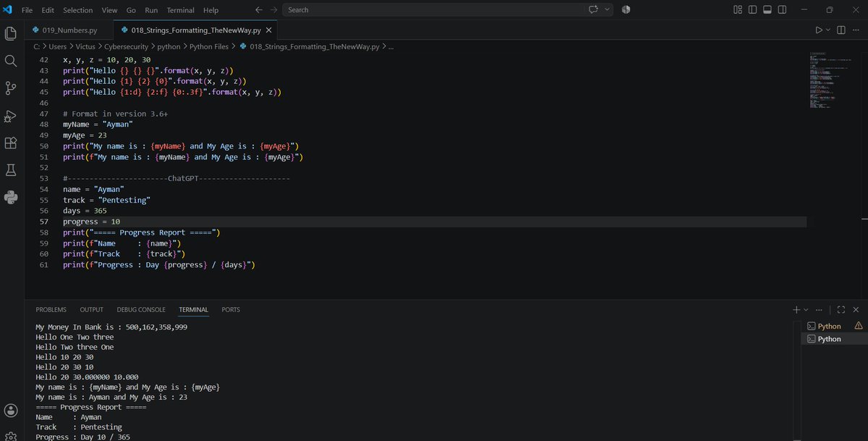This screenshot has height=441, width=868.
Task: Switch to the OUTPUT panel tab
Action: [91, 309]
